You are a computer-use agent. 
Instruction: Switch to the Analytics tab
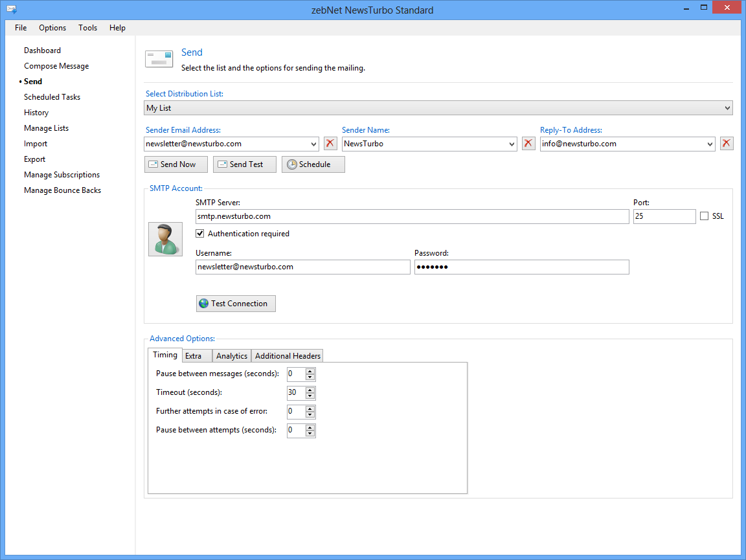coord(232,356)
